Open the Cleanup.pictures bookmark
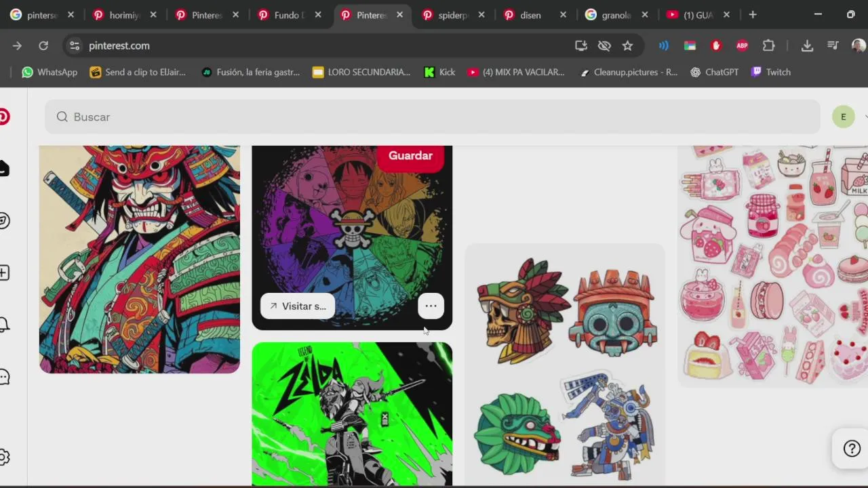The image size is (868, 488). (628, 72)
